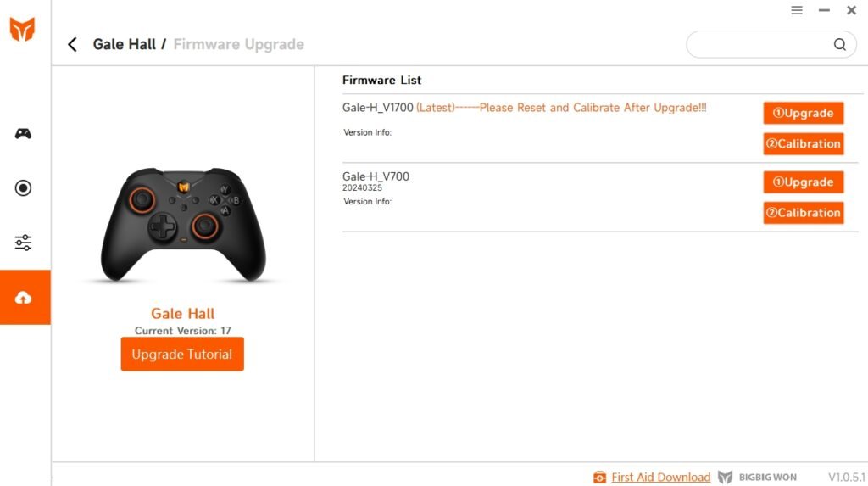
Task: Go back with the left arrow icon
Action: click(73, 45)
